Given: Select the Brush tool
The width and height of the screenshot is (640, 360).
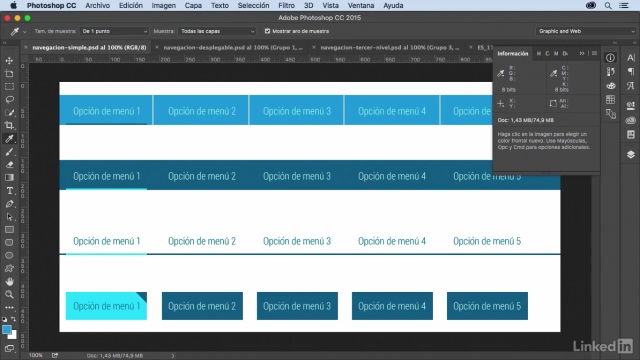Looking at the screenshot, I should click(x=9, y=152).
